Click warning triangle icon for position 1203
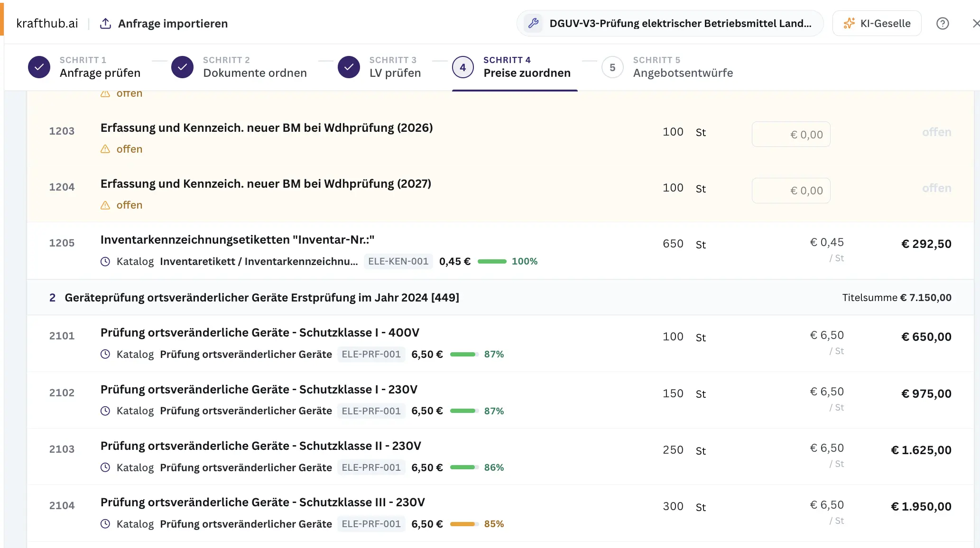The height and width of the screenshot is (548, 980). [x=105, y=149]
